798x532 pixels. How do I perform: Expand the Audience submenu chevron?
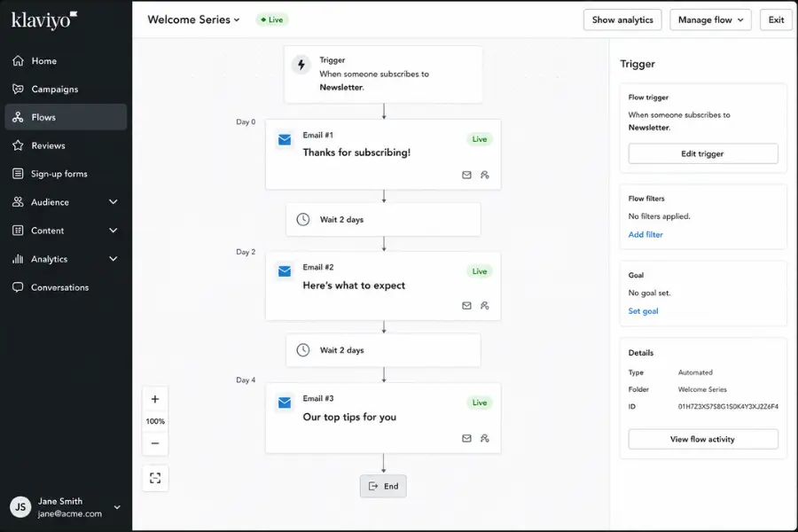113,202
